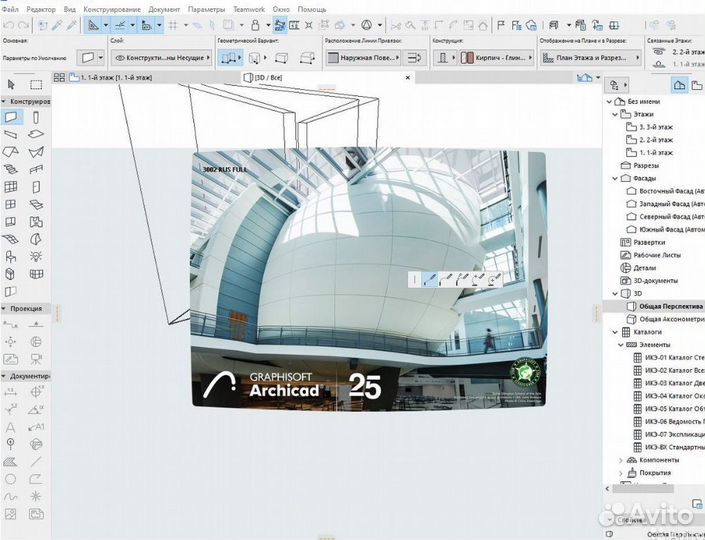Image resolution: width=705 pixels, height=540 pixels.
Task: Select the Door tool
Action: 36,187
